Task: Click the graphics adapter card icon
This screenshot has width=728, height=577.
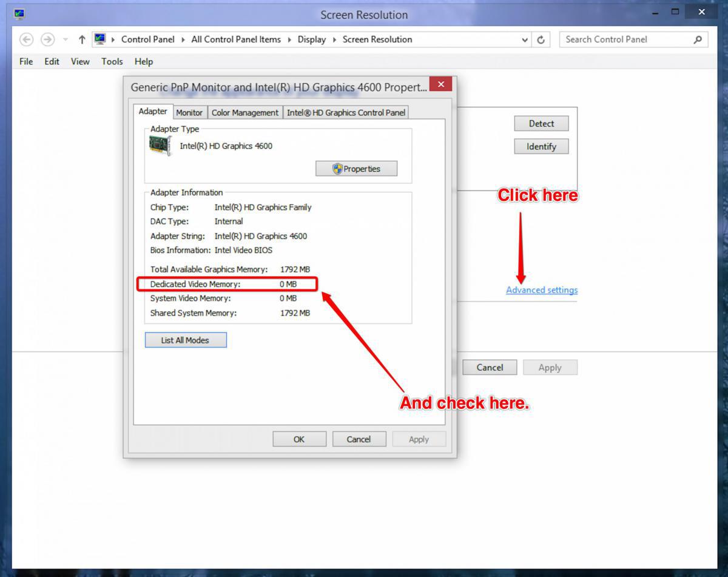Action: point(161,146)
